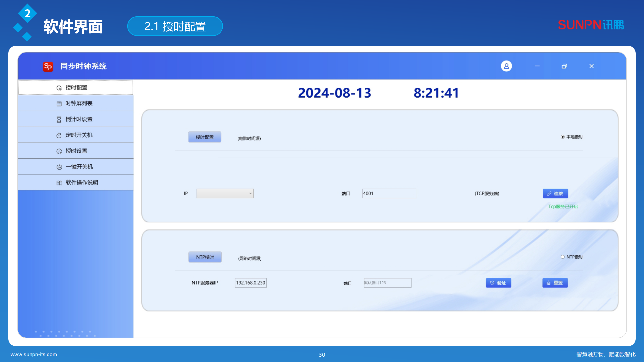Screen dimensions: 644x362
Task: Click the stopwatch icon for 定时开关机
Action: [59, 135]
